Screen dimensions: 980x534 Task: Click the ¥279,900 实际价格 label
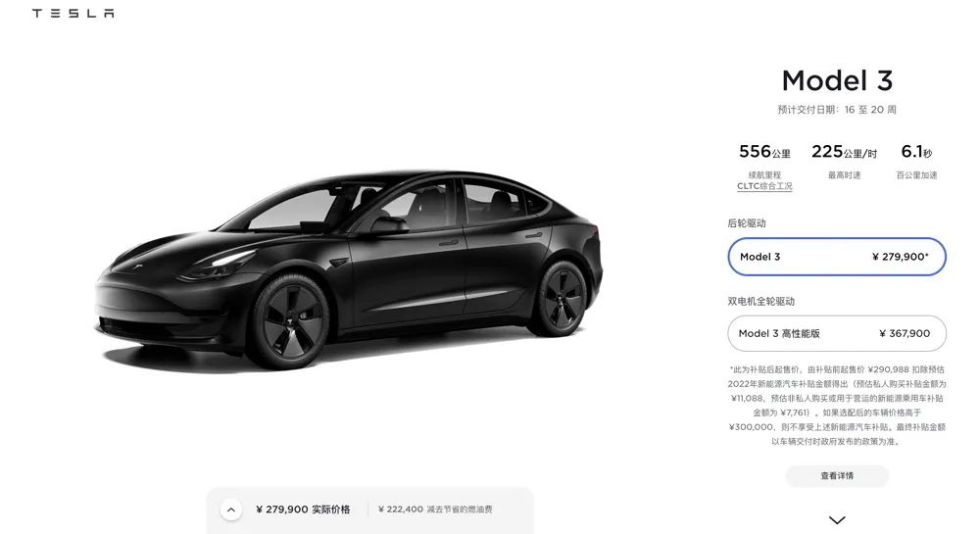pos(303,510)
